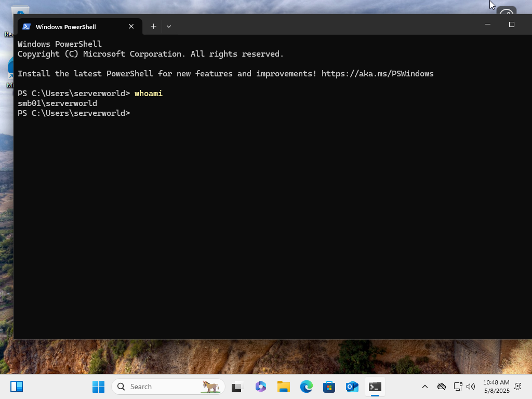Close the Windows PowerShell tab
The width and height of the screenshot is (532, 399).
131,26
